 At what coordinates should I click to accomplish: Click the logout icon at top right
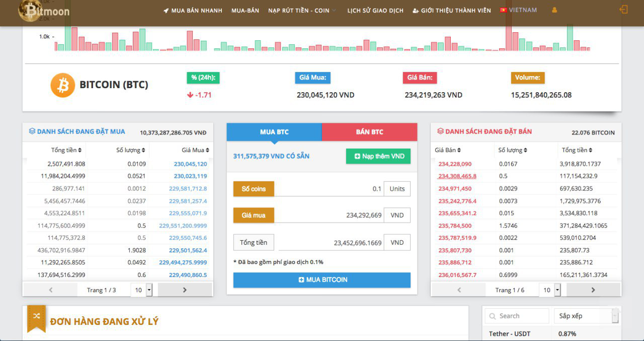pos(623,10)
